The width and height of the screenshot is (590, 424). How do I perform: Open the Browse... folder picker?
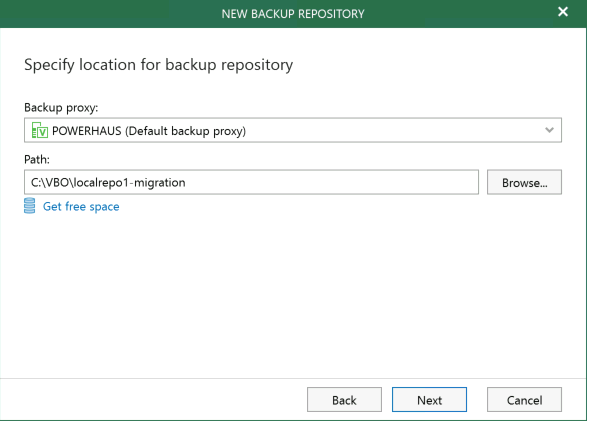(x=524, y=182)
